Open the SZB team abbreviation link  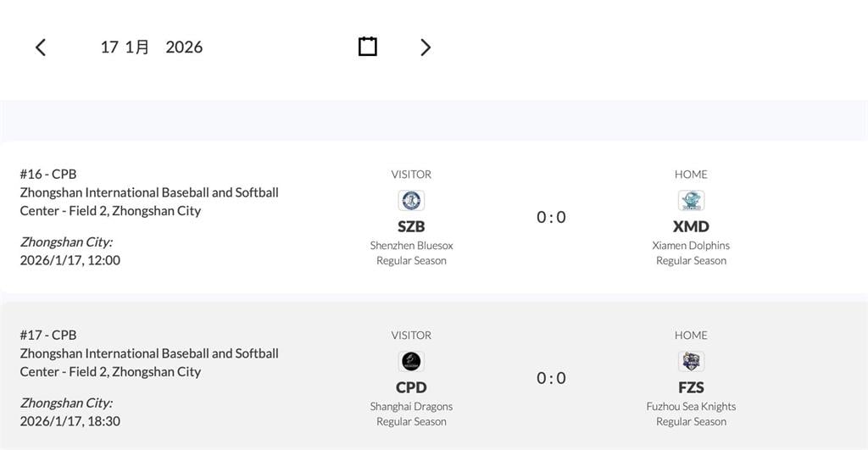click(x=411, y=226)
